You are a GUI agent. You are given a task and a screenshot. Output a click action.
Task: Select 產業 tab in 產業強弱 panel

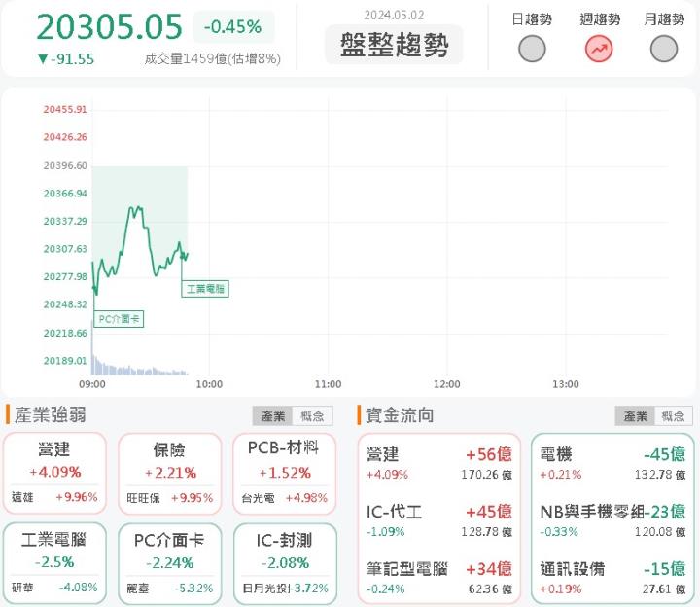pos(273,416)
